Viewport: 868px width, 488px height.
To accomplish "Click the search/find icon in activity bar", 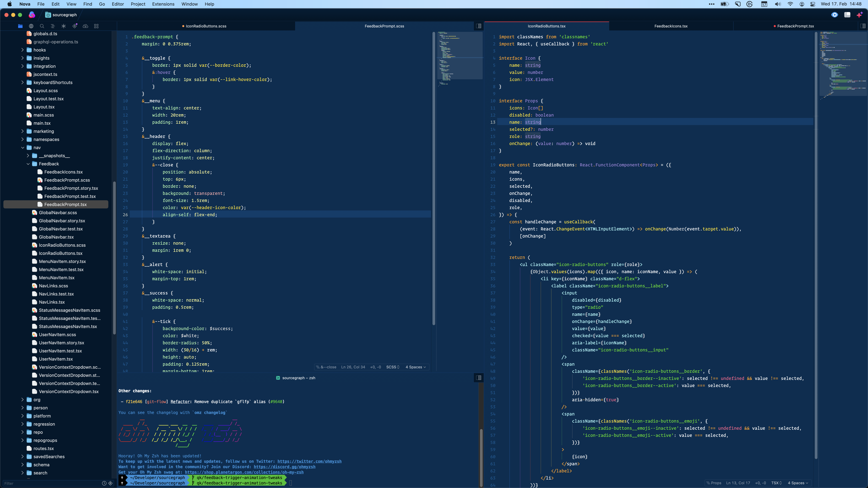I will pyautogui.click(x=42, y=26).
